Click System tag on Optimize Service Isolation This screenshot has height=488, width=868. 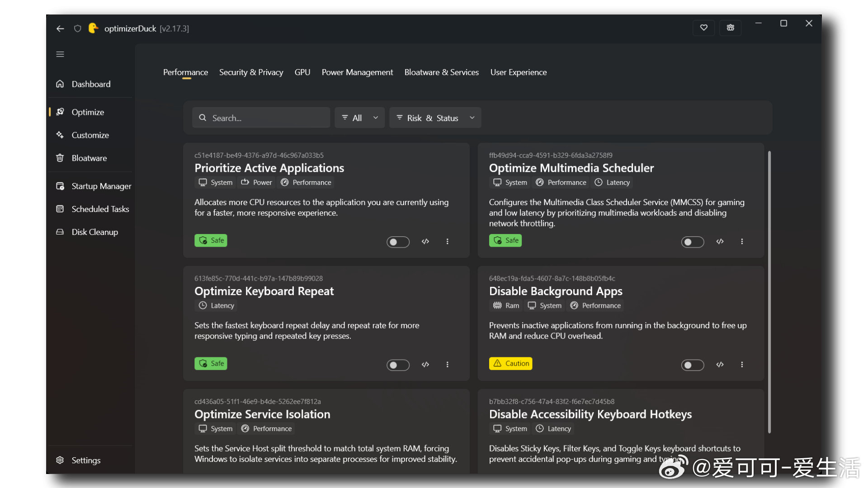[216, 429]
